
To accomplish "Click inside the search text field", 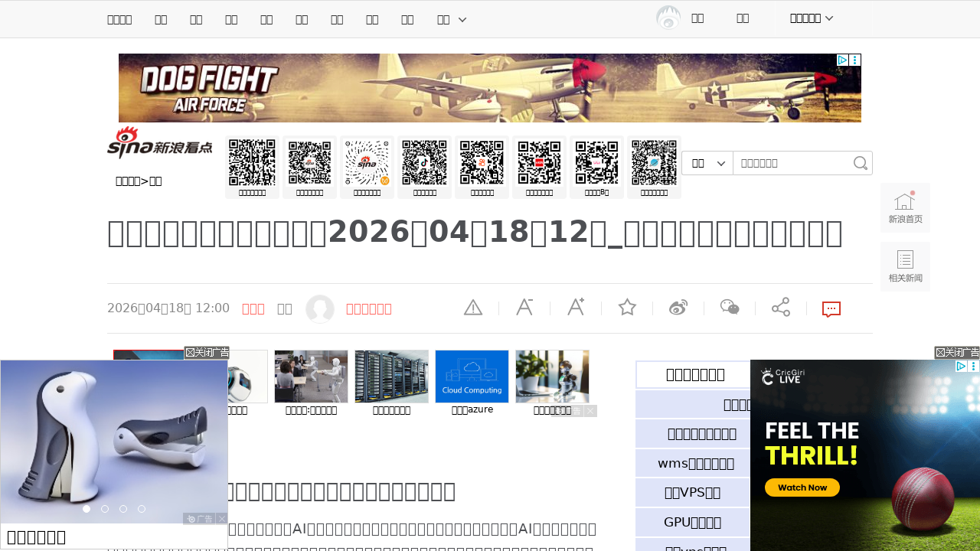I will click(792, 163).
